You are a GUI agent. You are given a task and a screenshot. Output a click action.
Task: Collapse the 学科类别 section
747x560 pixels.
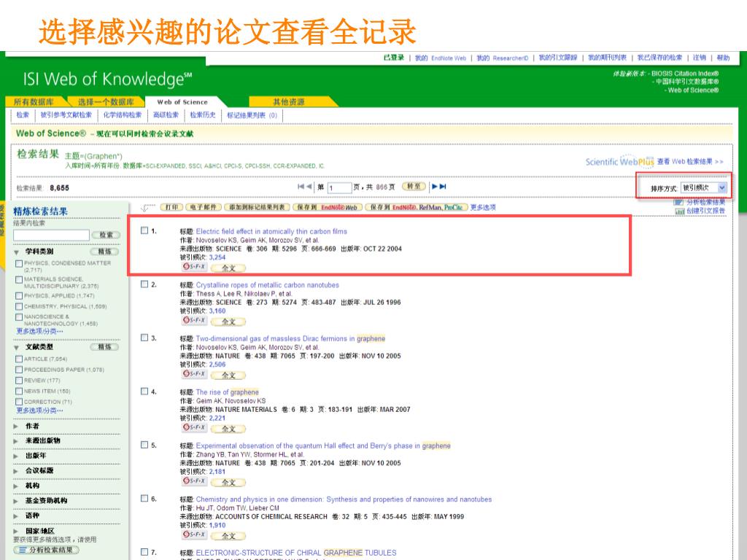pyautogui.click(x=17, y=252)
